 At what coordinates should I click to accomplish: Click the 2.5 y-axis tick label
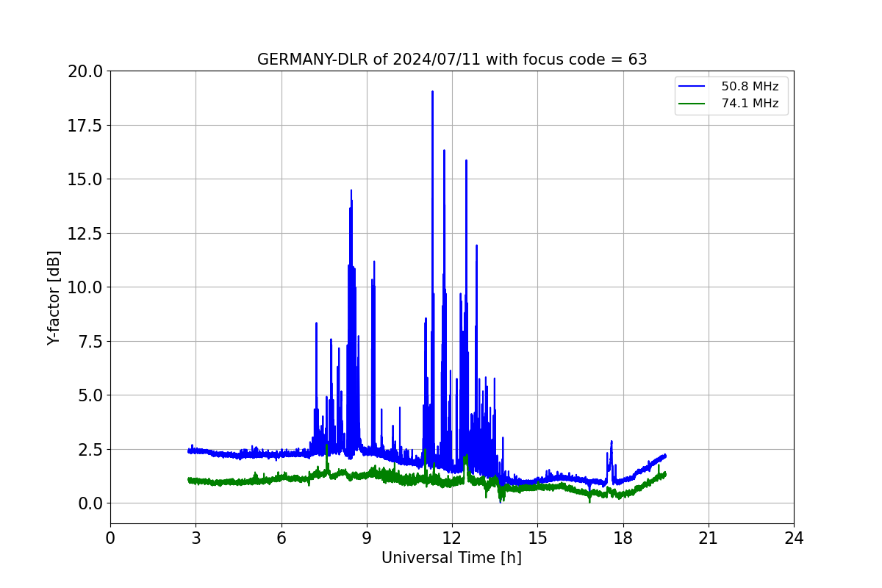click(89, 449)
